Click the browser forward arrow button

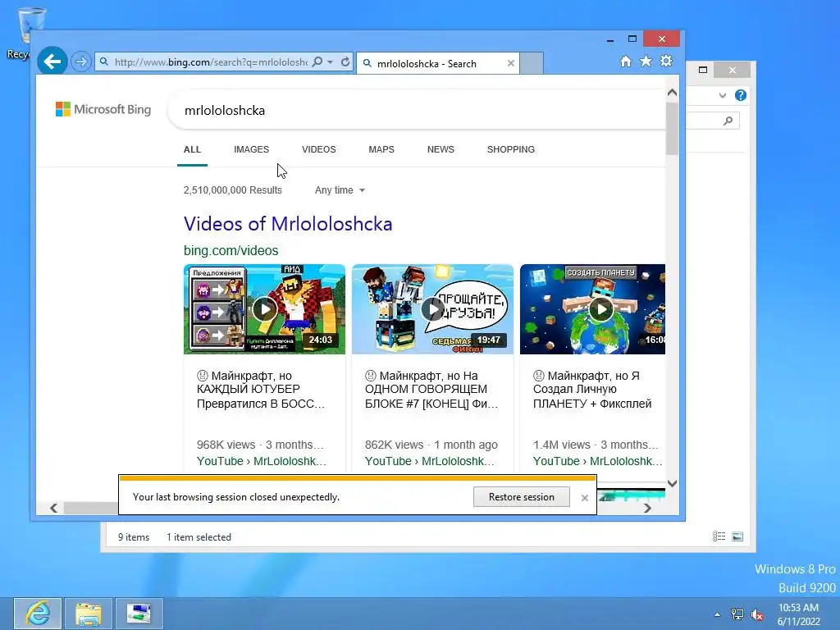(81, 62)
